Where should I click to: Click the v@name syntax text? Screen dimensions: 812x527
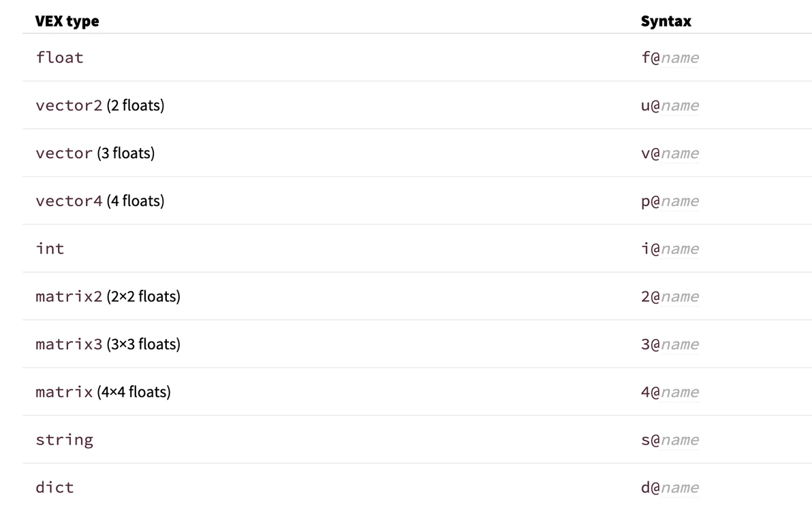click(x=670, y=153)
